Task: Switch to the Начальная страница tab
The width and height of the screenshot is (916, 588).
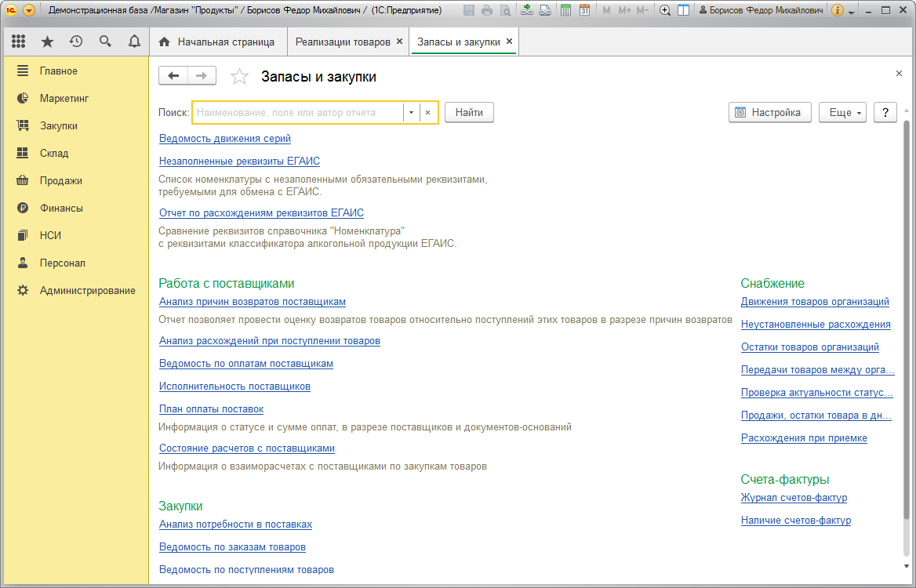Action: (217, 42)
